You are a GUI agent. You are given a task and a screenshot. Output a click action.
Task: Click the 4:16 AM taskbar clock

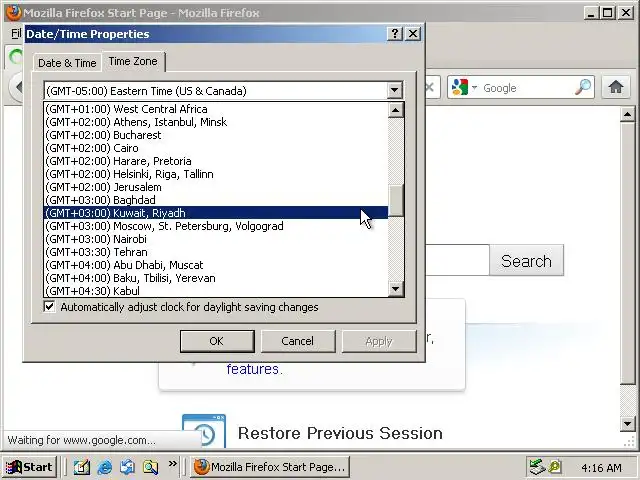click(x=601, y=467)
